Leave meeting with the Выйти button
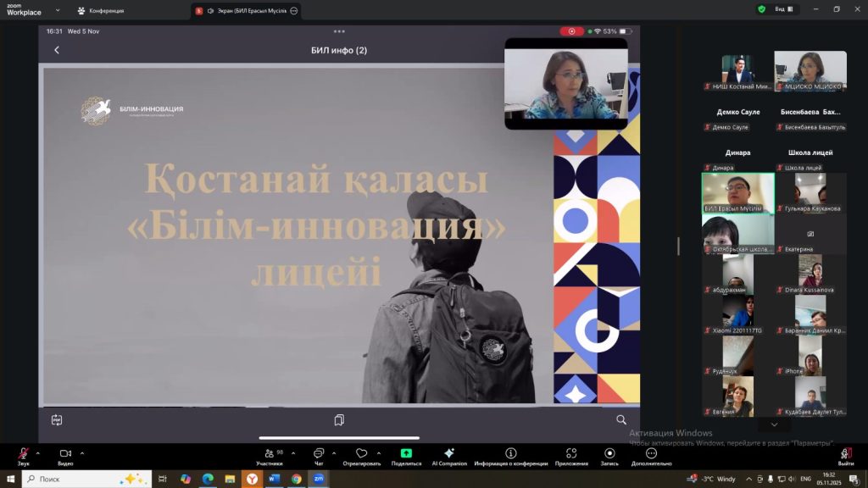This screenshot has width=868, height=488. click(845, 455)
